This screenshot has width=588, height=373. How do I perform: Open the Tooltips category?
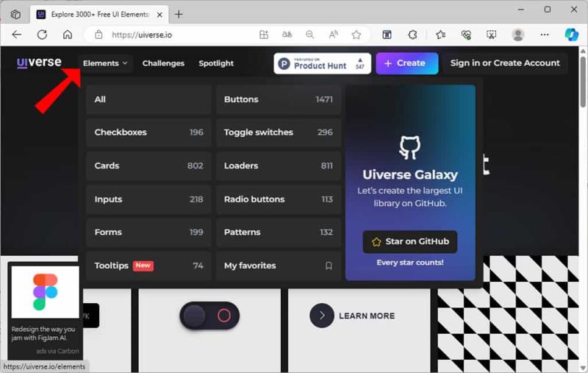[148, 266]
